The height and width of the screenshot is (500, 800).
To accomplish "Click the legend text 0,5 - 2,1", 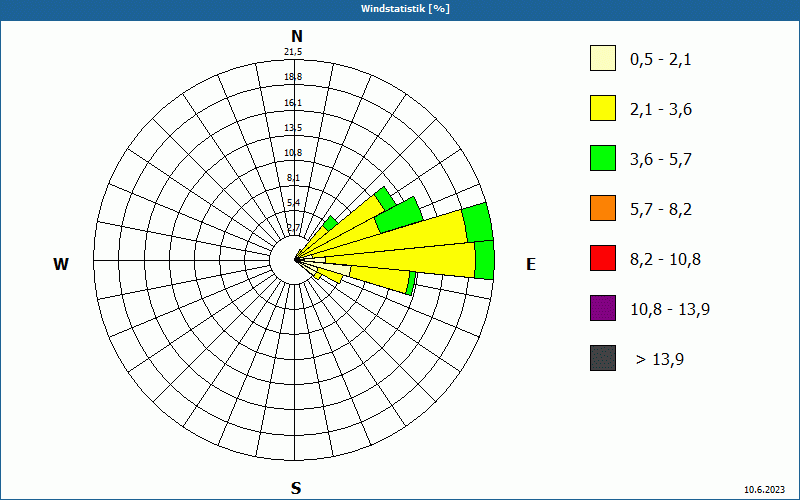I will pyautogui.click(x=661, y=60).
